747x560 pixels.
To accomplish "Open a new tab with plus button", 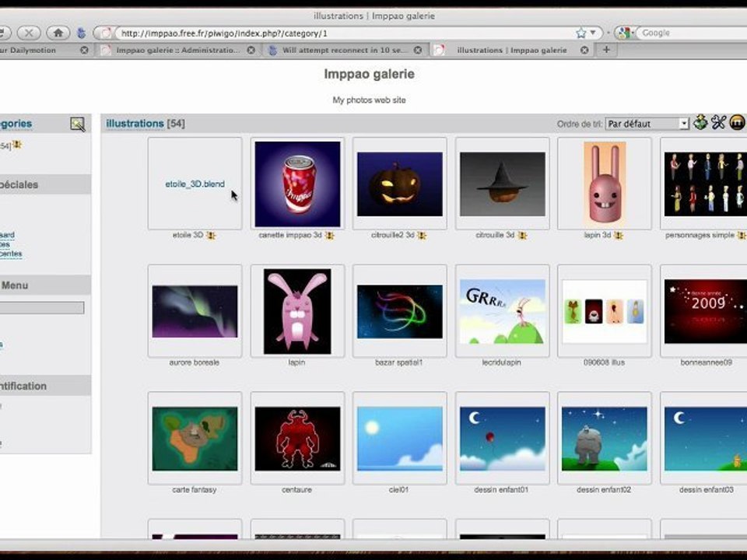I will 606,50.
